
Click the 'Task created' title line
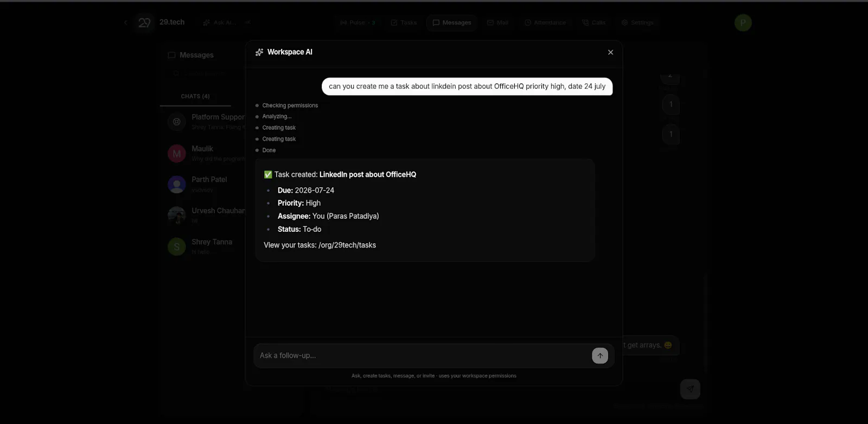[x=340, y=174]
